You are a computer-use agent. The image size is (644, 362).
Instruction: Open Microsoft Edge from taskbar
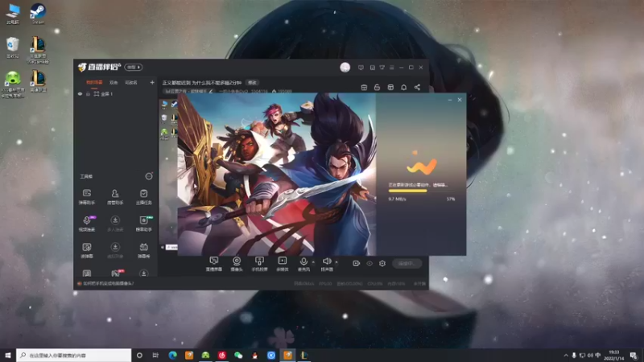(x=172, y=355)
